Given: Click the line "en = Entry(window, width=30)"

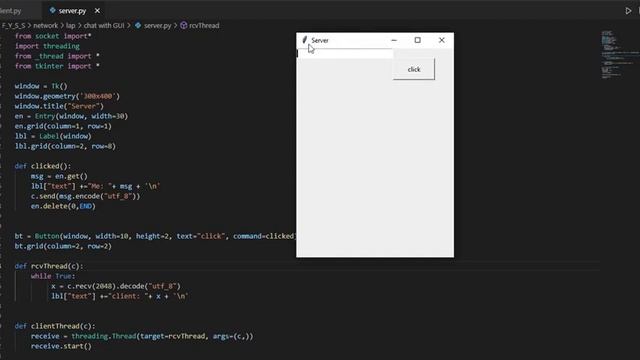Looking at the screenshot, I should (x=71, y=116).
